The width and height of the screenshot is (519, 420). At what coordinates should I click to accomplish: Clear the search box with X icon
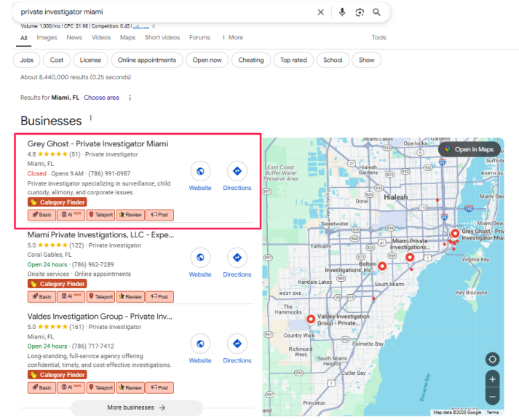pos(321,12)
